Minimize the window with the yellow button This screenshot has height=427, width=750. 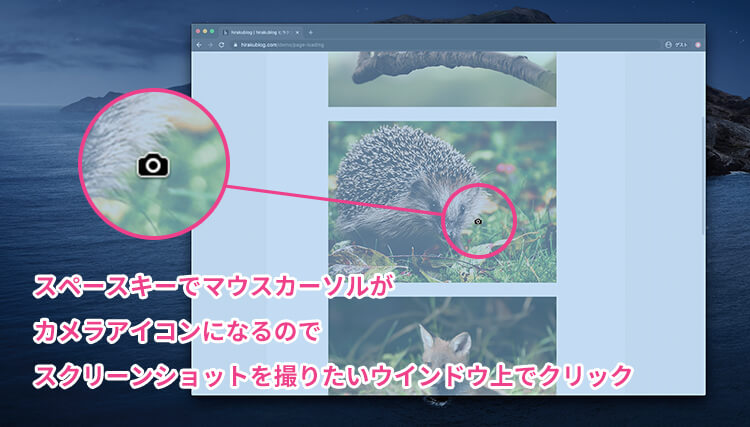pos(205,32)
